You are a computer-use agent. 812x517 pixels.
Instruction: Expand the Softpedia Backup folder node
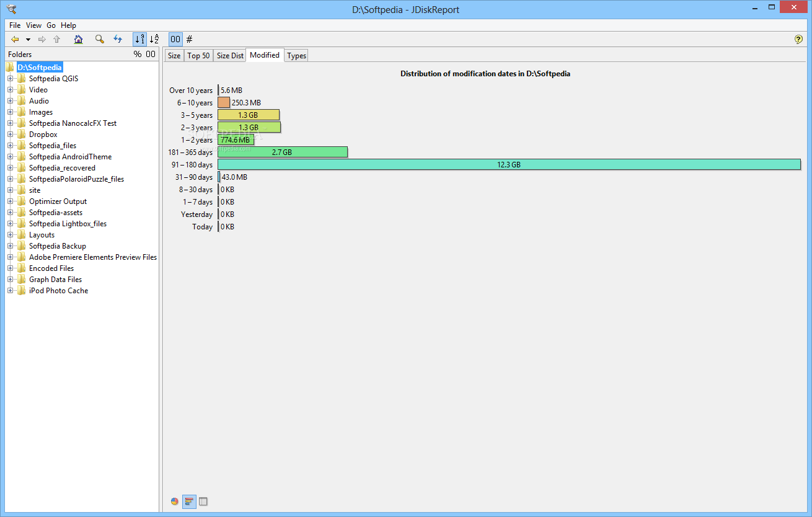pos(10,246)
